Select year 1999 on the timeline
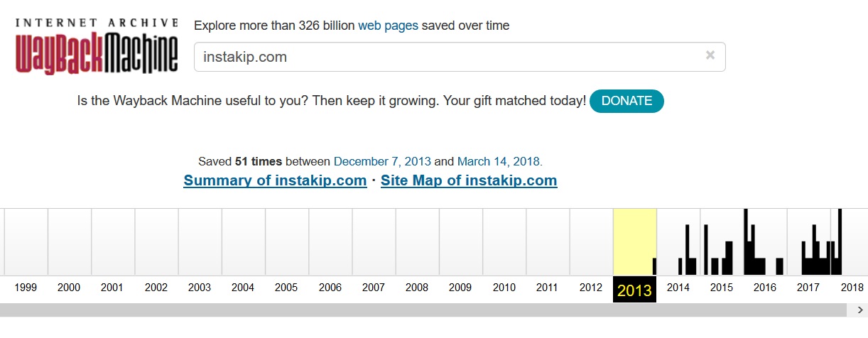 pyautogui.click(x=26, y=288)
